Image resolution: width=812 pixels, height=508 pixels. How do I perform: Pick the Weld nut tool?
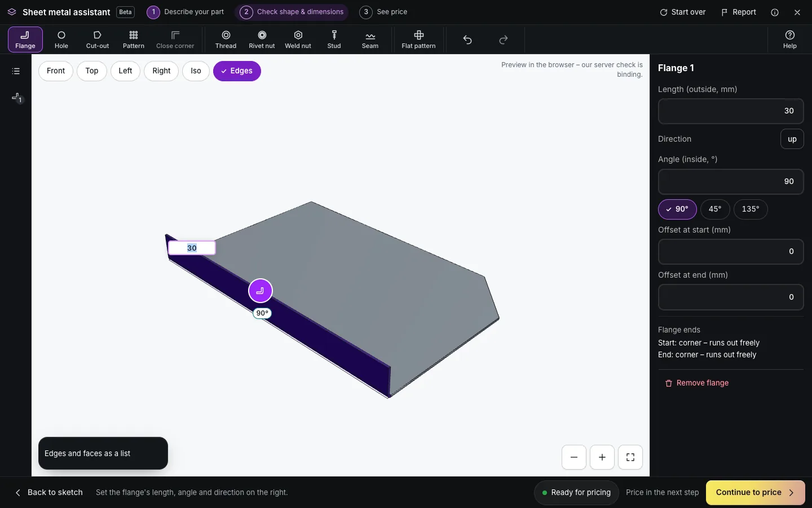298,40
